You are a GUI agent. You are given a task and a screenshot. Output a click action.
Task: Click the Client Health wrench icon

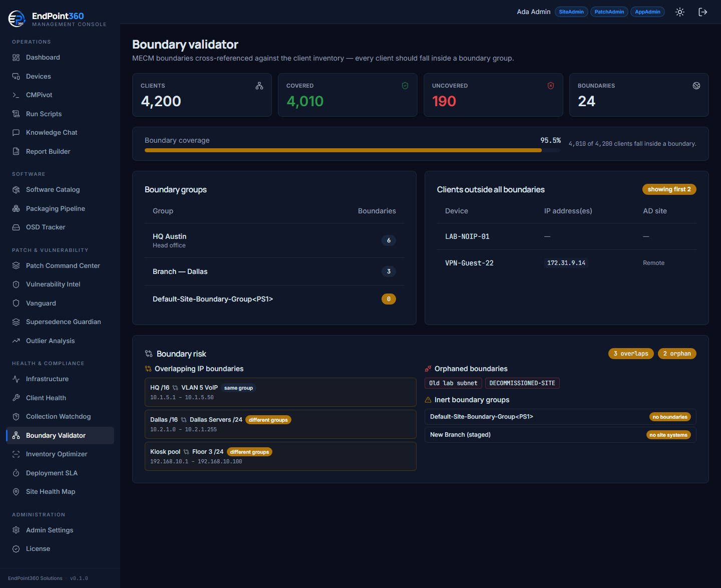[16, 398]
